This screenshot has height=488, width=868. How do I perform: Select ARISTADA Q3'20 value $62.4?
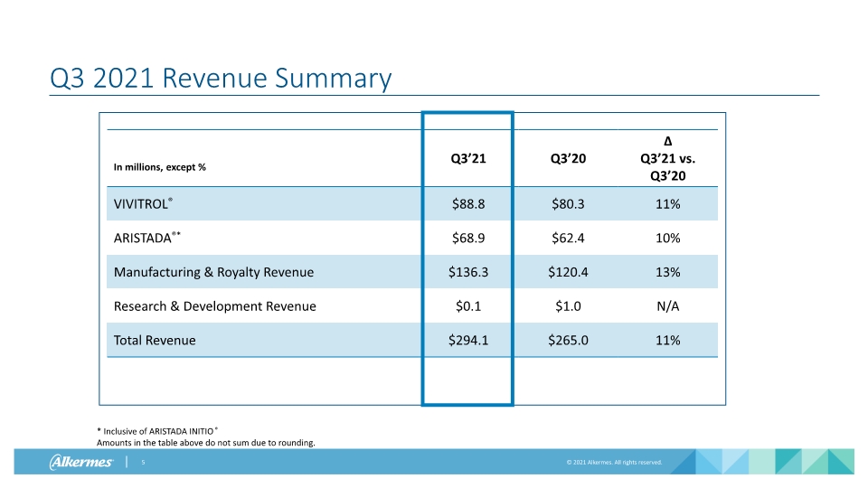(x=568, y=238)
